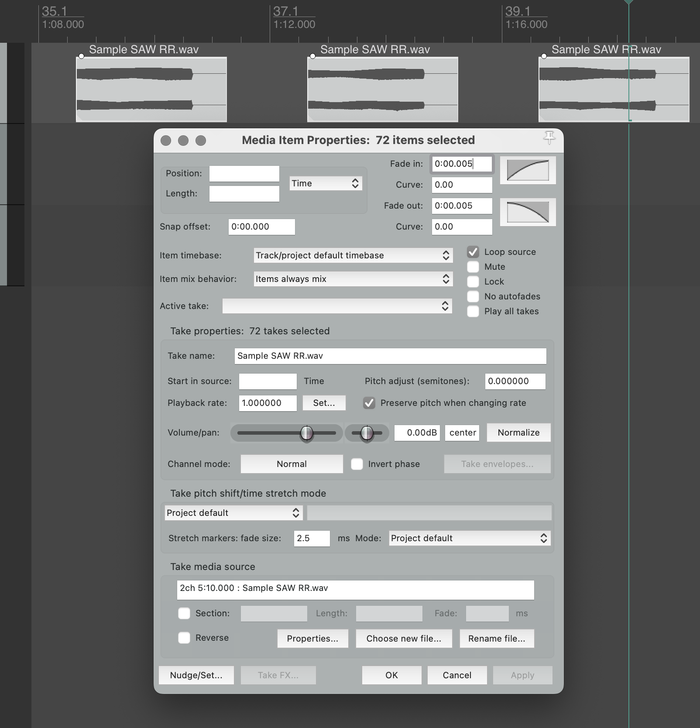Image resolution: width=700 pixels, height=728 pixels.
Task: Open the Active take dropdown
Action: tap(337, 306)
